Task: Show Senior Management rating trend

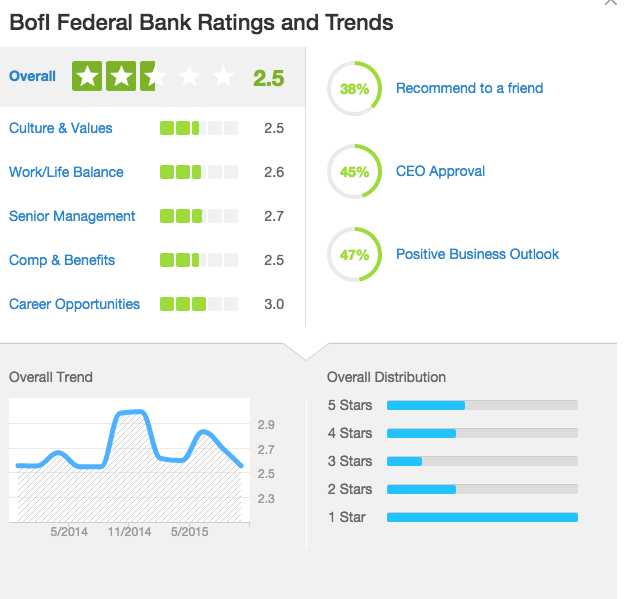Action: pyautogui.click(x=72, y=216)
